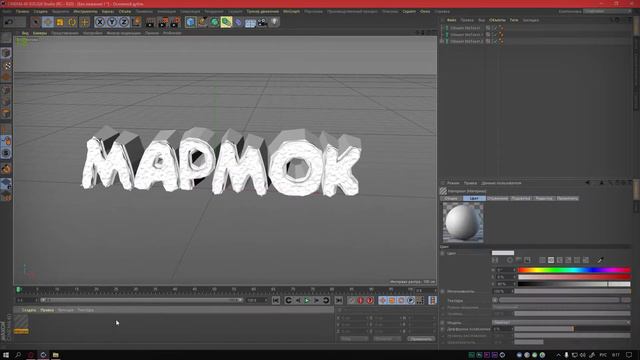Click on the black-to-white value slider
640x360 pixels.
[574, 284]
